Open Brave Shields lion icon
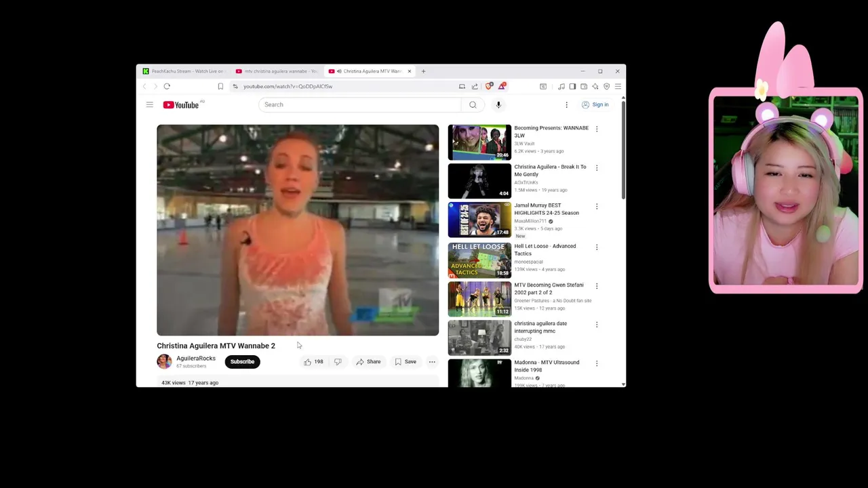Viewport: 868px width, 488px height. [x=489, y=86]
